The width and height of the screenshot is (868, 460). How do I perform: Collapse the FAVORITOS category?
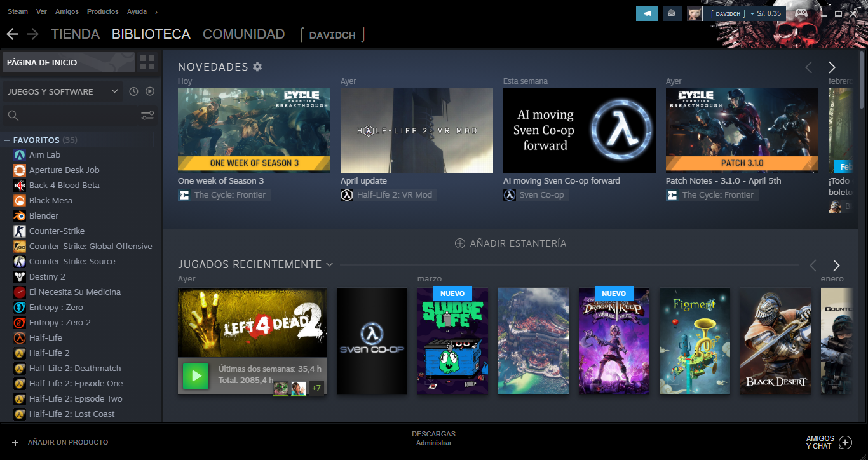[x=7, y=140]
